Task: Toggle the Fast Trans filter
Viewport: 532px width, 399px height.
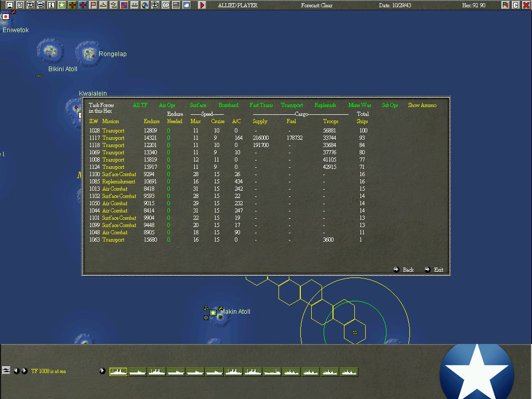Action: [x=261, y=105]
